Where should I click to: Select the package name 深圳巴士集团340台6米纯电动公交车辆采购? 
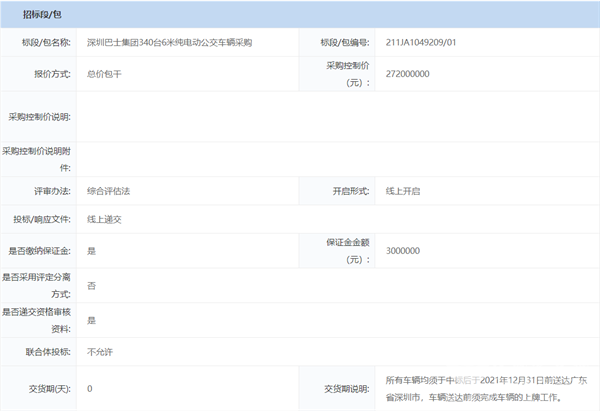pyautogui.click(x=170, y=43)
